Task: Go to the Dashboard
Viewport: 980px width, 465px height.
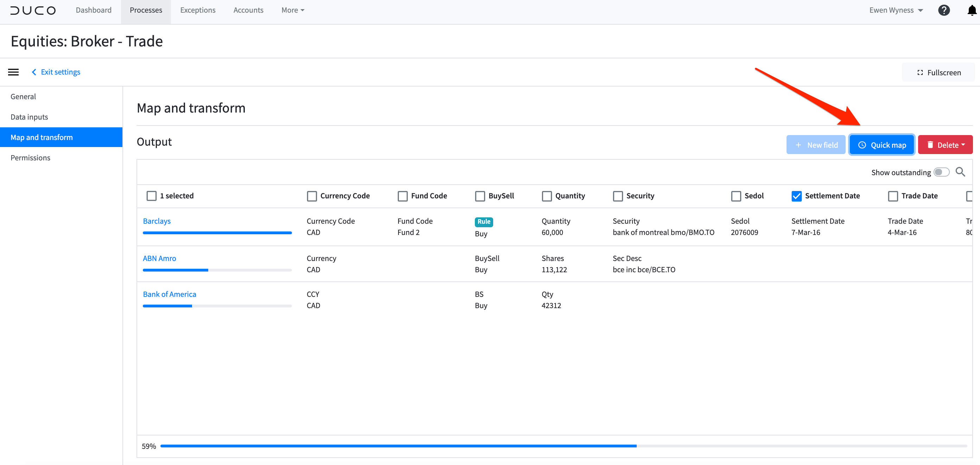Action: pyautogui.click(x=93, y=10)
